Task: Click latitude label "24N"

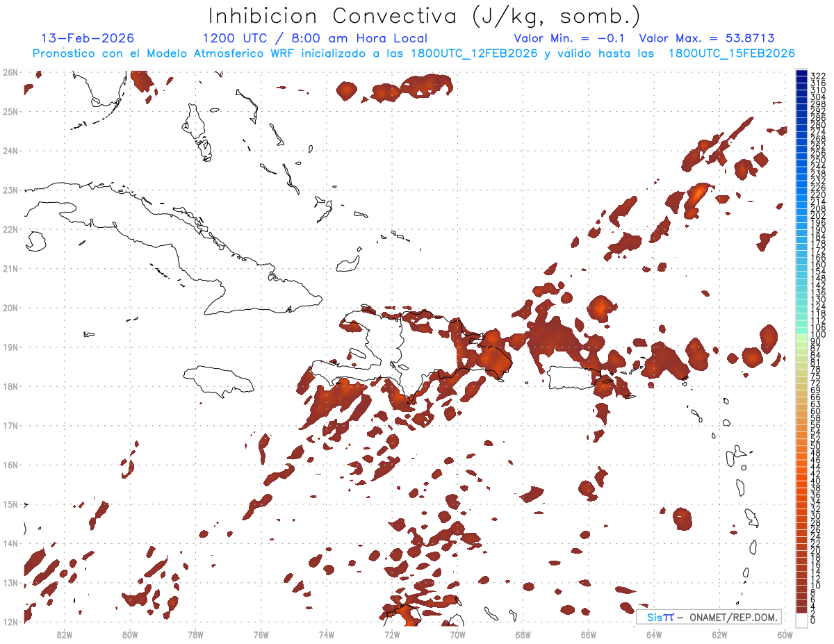Action: coord(10,151)
